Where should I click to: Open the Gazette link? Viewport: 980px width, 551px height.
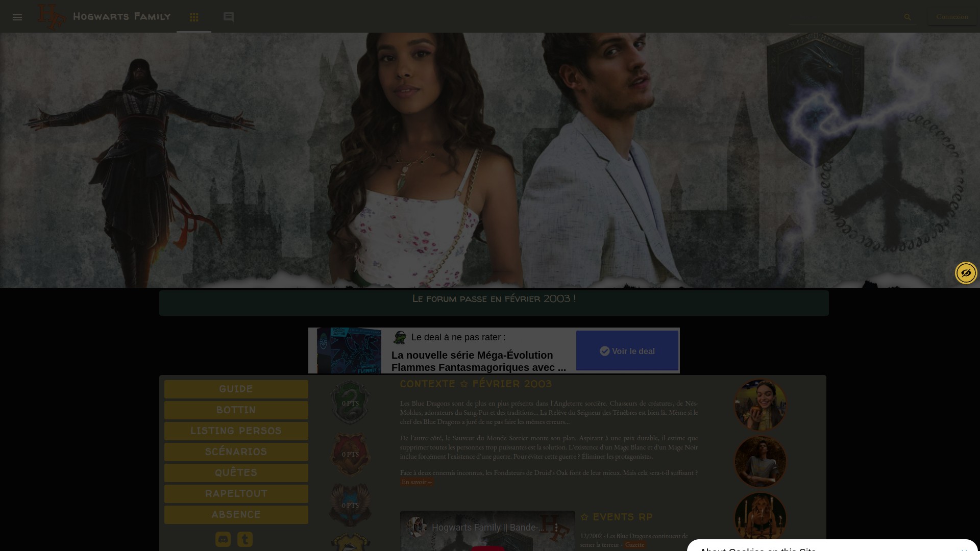pyautogui.click(x=634, y=545)
